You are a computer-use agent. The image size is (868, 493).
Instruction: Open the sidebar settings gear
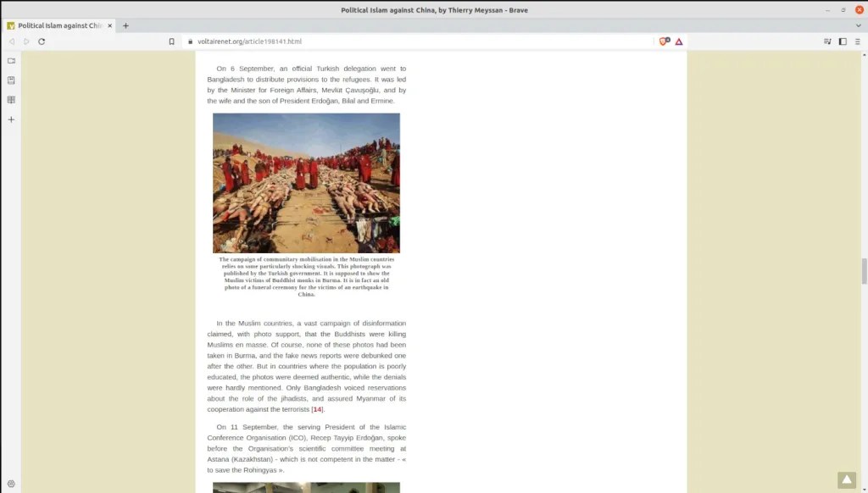(x=11, y=484)
